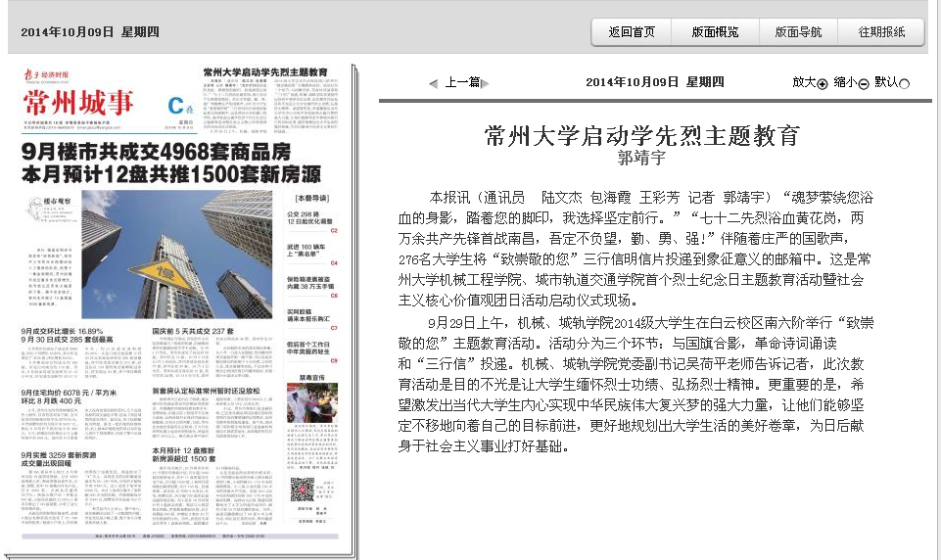Open 往期报纸 past issues
The image size is (941, 560).
(881, 31)
